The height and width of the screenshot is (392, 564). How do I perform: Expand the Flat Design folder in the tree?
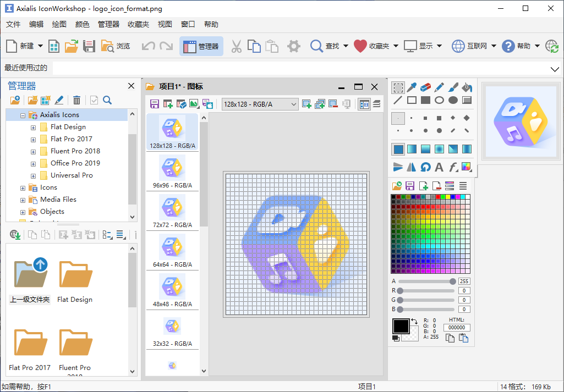pos(33,126)
